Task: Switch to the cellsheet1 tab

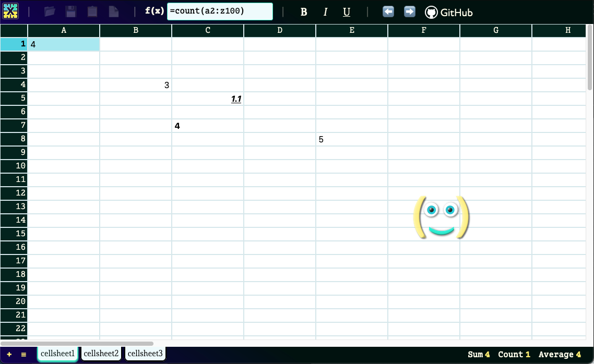Action: pyautogui.click(x=57, y=354)
